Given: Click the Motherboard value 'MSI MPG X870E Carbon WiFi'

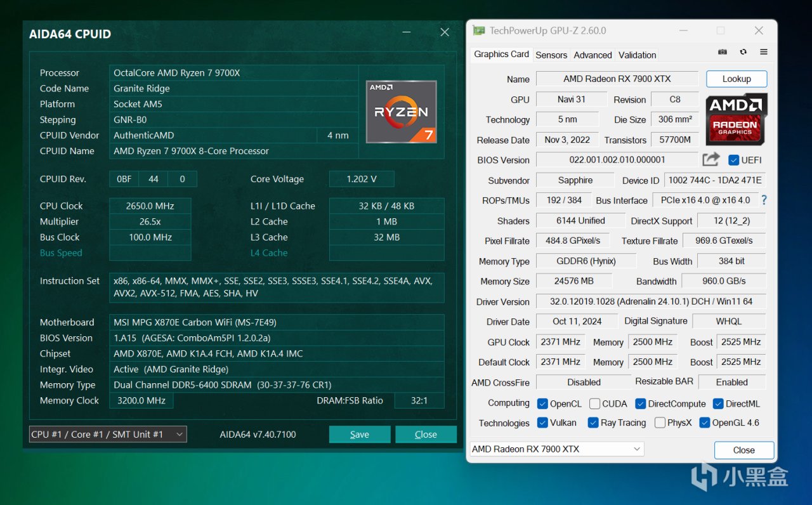Looking at the screenshot, I should [277, 322].
